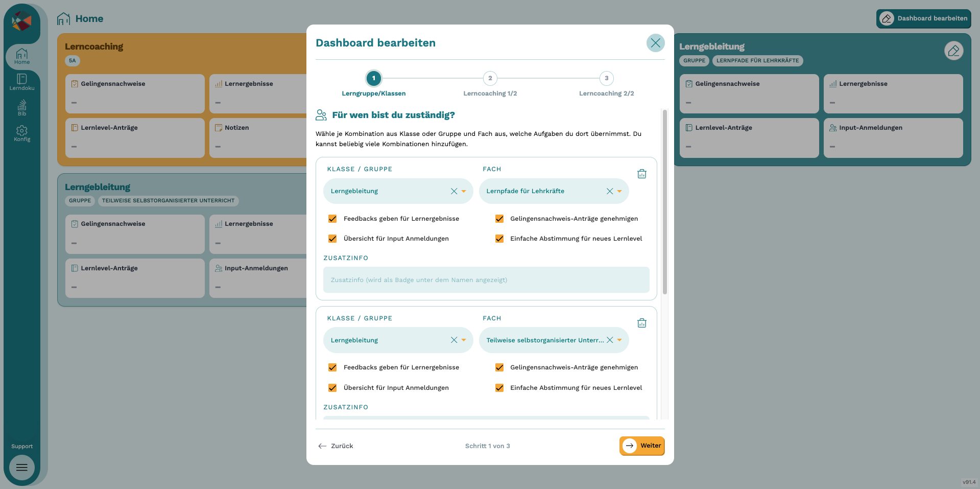This screenshot has width=980, height=489.
Task: Click the Zurück link
Action: pyautogui.click(x=336, y=446)
